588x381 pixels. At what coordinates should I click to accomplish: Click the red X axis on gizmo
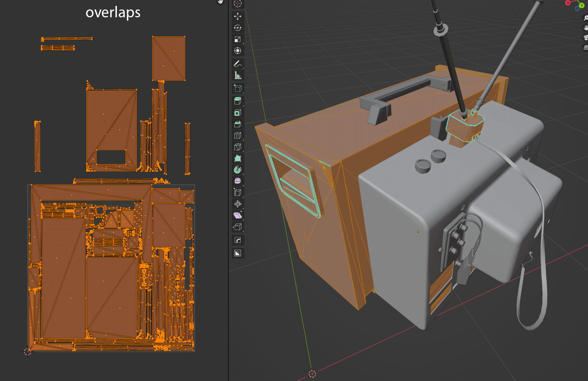point(568,3)
